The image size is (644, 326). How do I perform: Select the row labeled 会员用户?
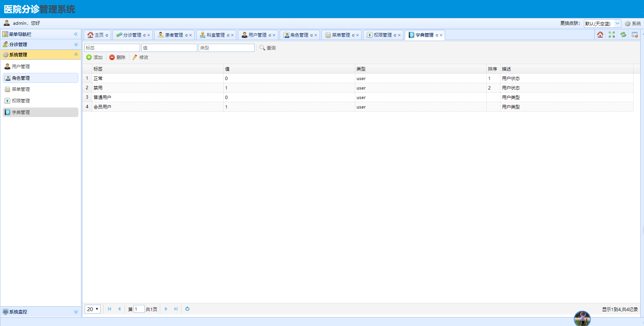click(358, 107)
